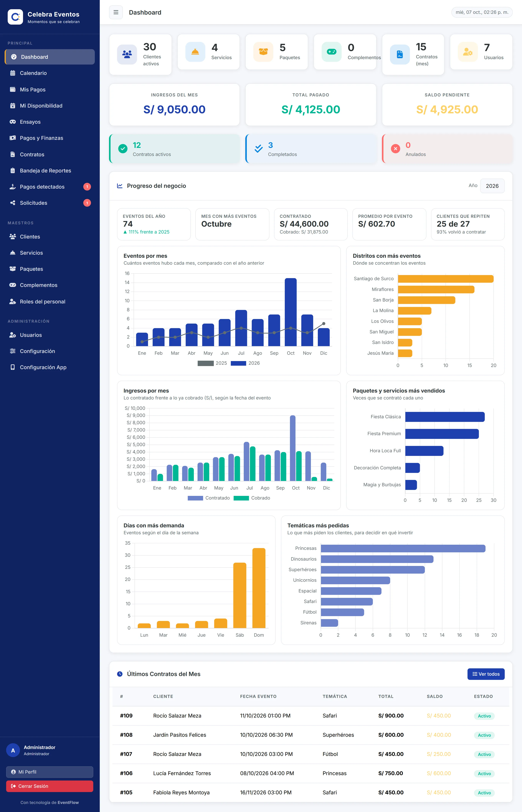Click the Contratos (mes) file icon card
This screenshot has width=522, height=812.
(x=400, y=54)
